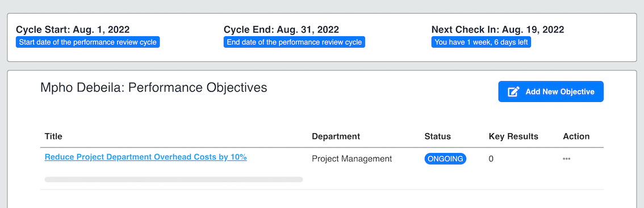
Task: Click the Mpho Debeila: Performance Objectives title
Action: 153,87
